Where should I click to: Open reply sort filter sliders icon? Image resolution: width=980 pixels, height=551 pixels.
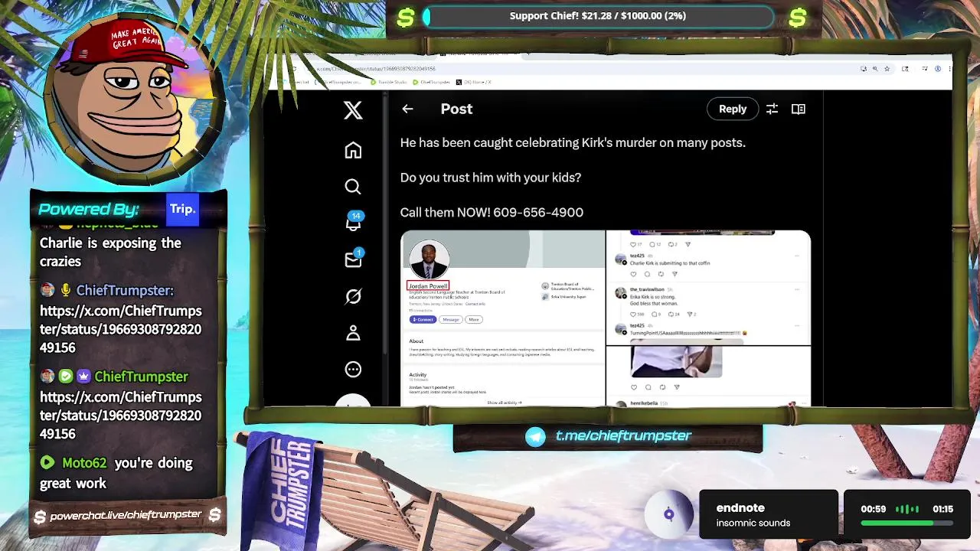tap(772, 109)
